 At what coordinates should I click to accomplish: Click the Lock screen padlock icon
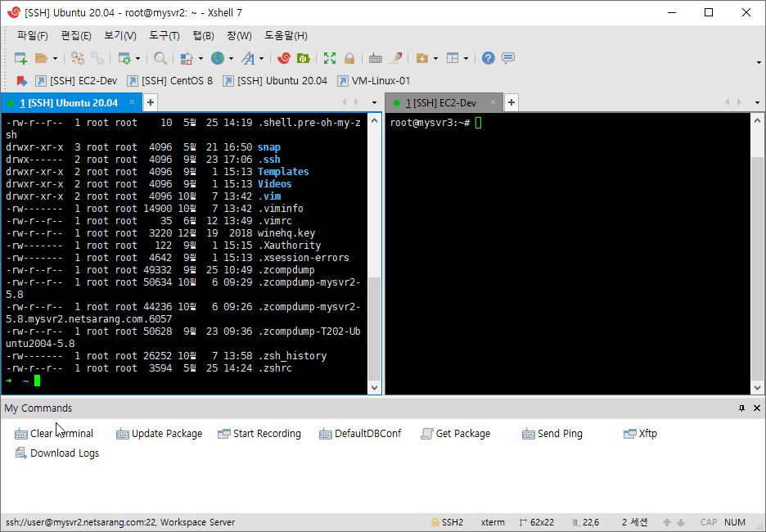pos(349,59)
